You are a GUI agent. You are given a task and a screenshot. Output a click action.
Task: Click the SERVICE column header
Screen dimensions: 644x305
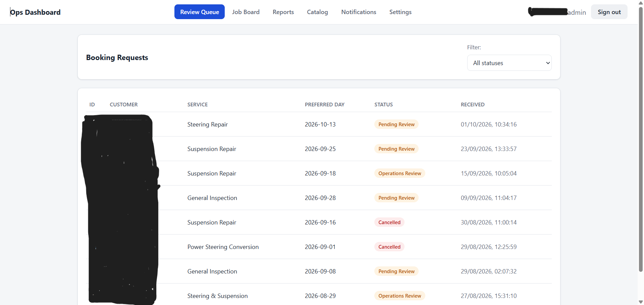198,105
